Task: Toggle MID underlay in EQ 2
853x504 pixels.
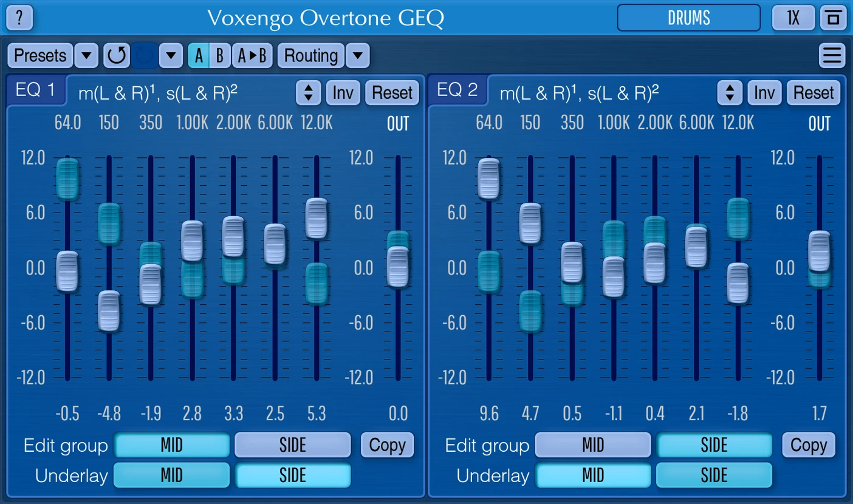Action: pyautogui.click(x=593, y=475)
